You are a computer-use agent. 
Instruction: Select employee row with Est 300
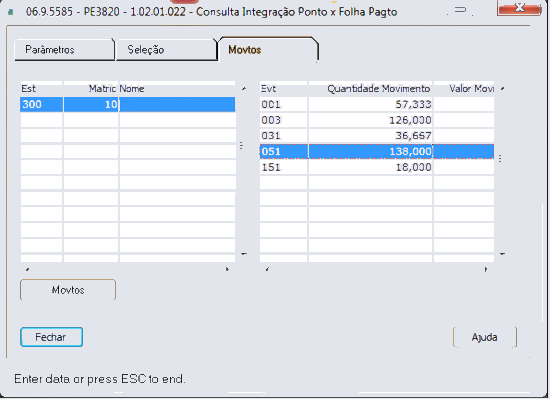coord(128,104)
